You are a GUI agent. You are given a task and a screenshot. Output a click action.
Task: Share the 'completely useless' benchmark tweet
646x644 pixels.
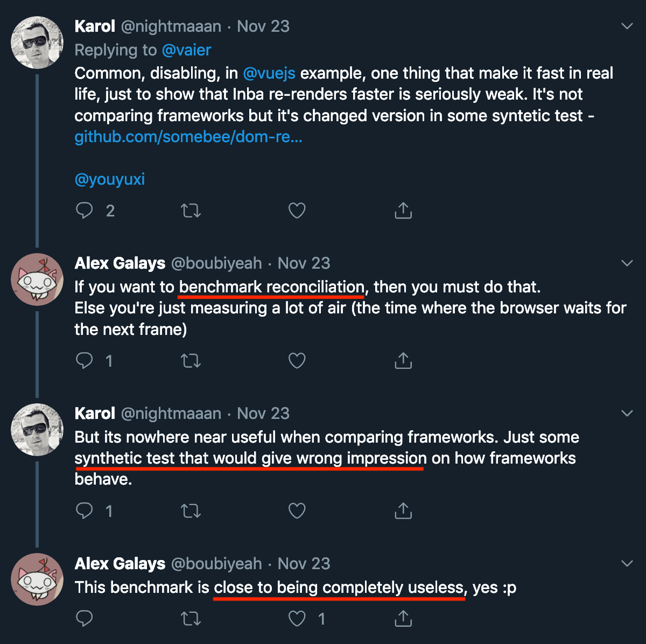pyautogui.click(x=403, y=619)
